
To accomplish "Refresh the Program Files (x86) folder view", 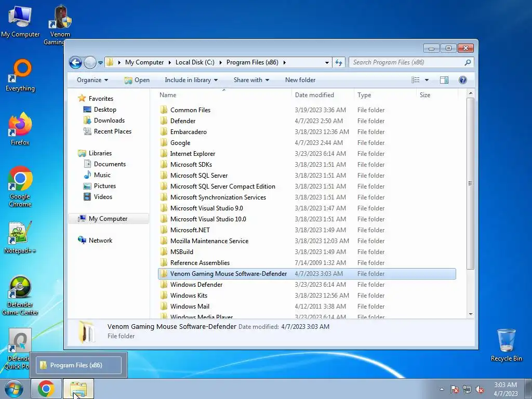I will pyautogui.click(x=339, y=62).
